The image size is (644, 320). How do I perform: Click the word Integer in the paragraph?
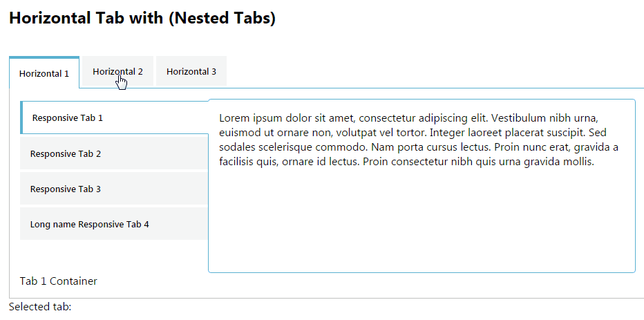pos(445,133)
